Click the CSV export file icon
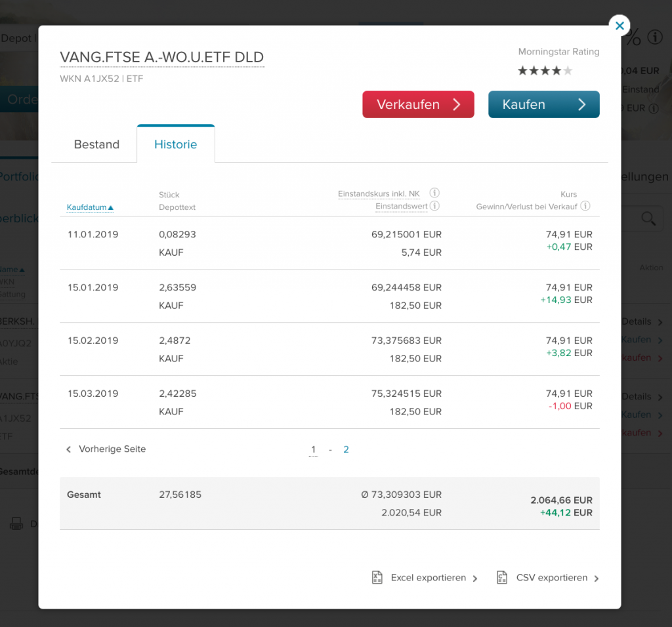This screenshot has width=672, height=627. click(502, 577)
